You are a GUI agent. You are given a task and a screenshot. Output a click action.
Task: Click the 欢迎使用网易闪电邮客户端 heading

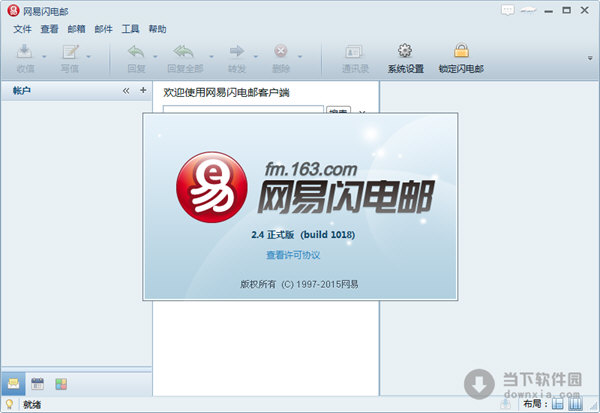(227, 92)
